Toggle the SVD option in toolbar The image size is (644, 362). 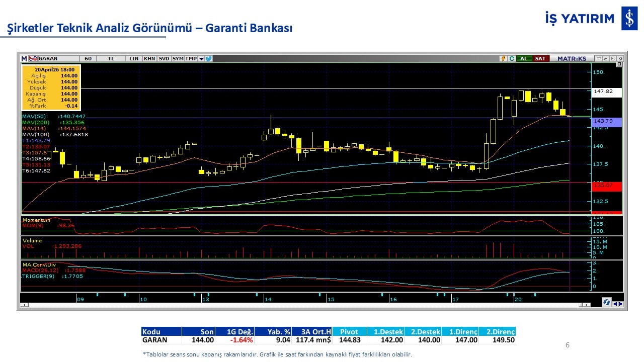coord(164,58)
